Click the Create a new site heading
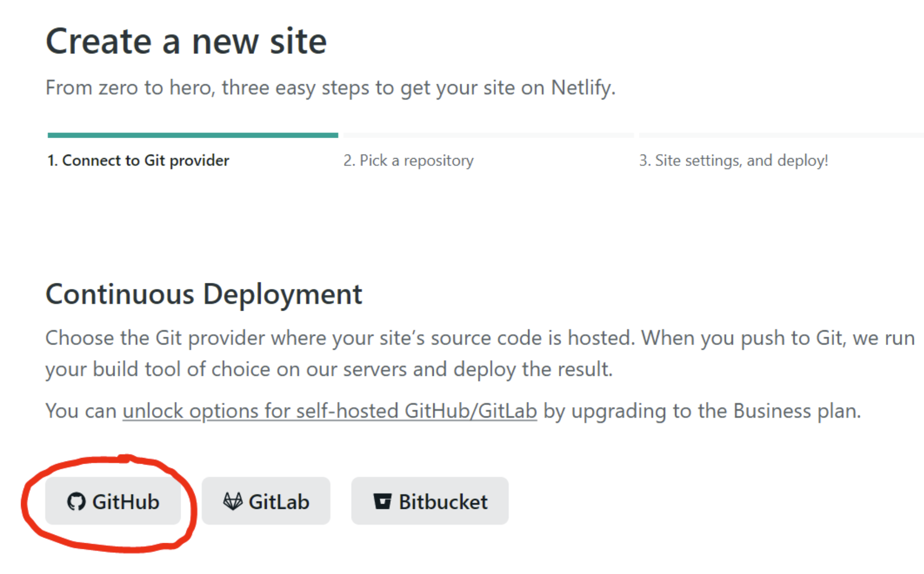 click(186, 41)
